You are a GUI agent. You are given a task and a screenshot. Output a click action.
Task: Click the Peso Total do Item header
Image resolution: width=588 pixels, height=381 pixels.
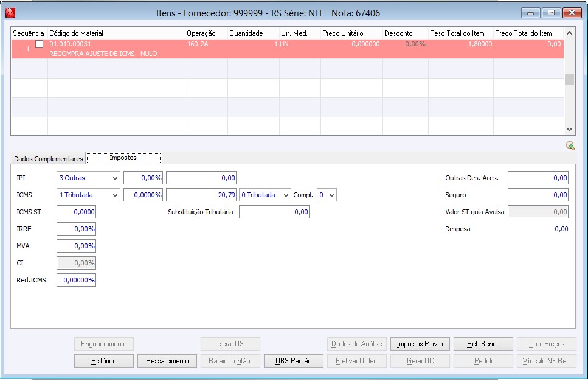[x=460, y=33]
